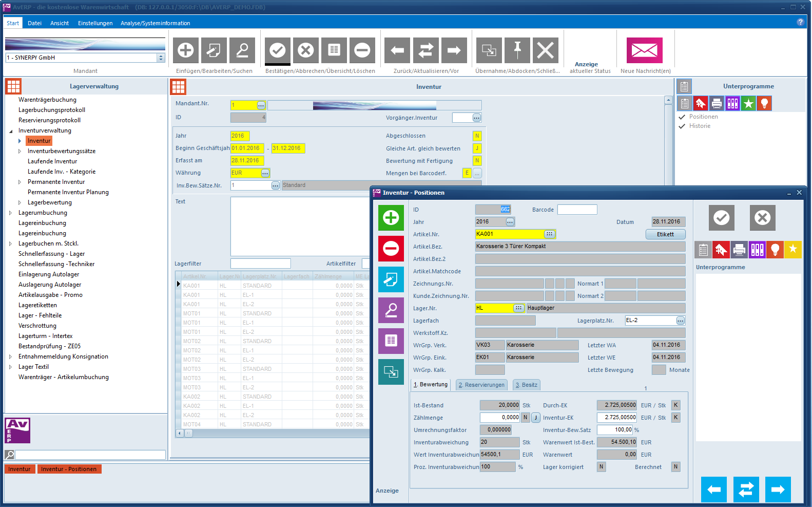The height and width of the screenshot is (507, 812).
Task: Toggle the Positionen checkmark in Unterprogramme
Action: tap(682, 117)
